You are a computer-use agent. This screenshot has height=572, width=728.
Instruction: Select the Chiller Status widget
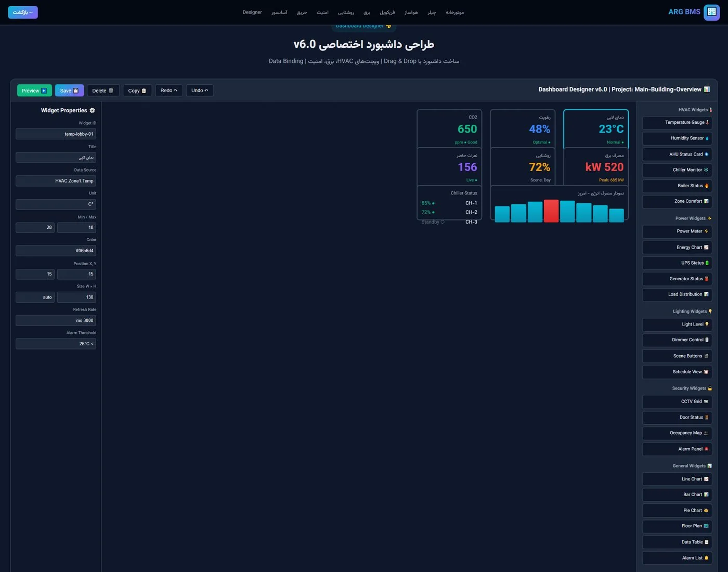tap(449, 203)
